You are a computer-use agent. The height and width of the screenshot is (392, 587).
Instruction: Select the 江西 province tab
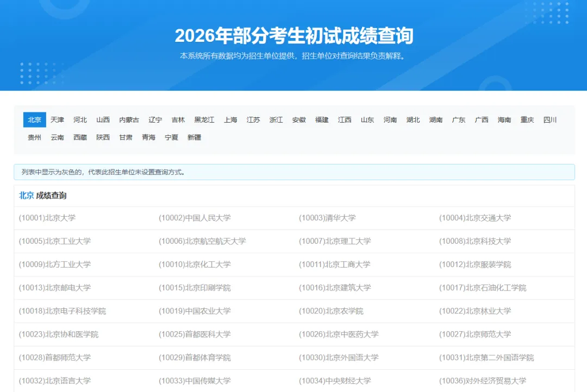point(345,119)
